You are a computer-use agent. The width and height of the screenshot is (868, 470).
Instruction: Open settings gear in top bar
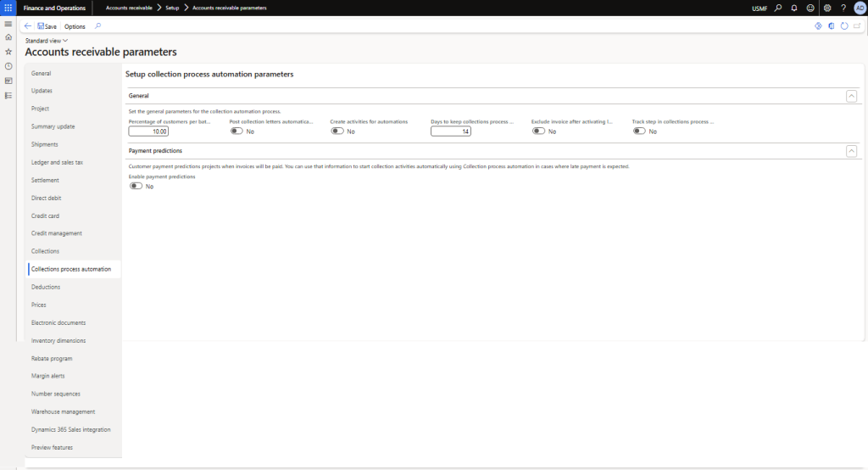[827, 8]
